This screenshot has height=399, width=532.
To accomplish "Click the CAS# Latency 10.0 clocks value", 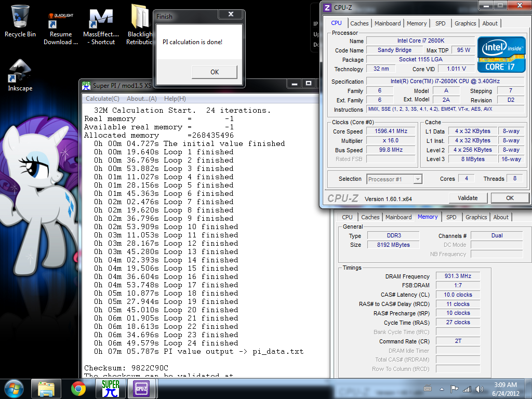I will click(x=458, y=295).
